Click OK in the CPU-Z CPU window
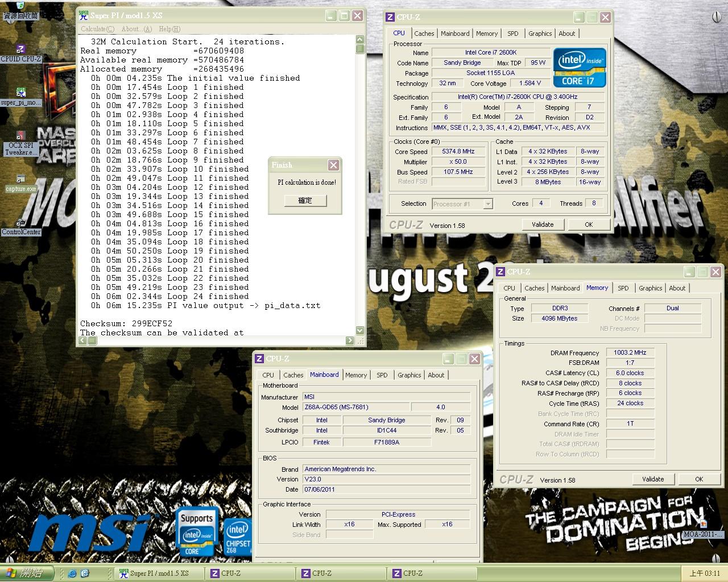Viewport: 728px width, 582px height. [x=589, y=225]
